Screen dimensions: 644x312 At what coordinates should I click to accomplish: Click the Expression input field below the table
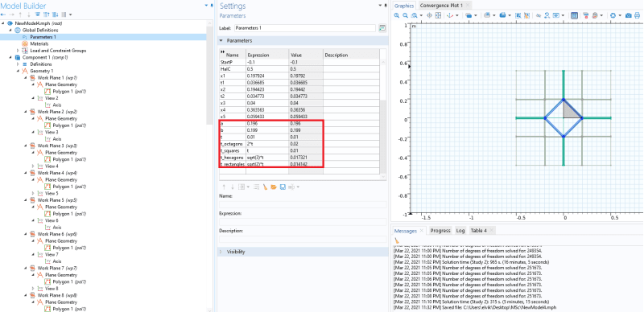(303, 222)
